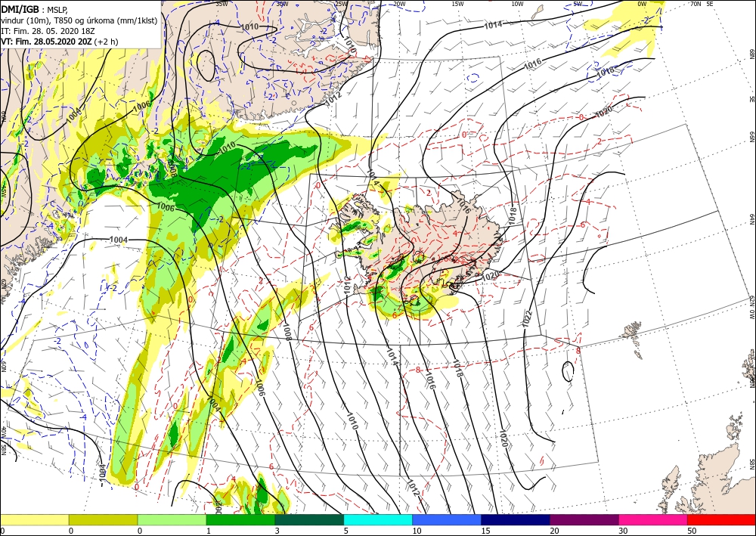Click the dark green legend color block

[309, 519]
